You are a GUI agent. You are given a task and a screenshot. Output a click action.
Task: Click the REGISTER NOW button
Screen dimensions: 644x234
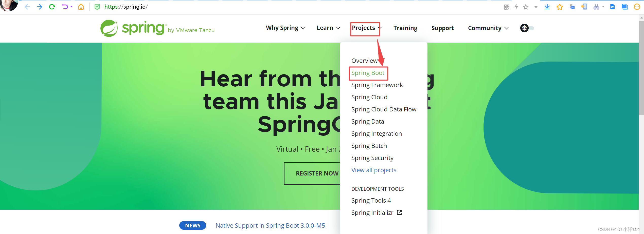312,173
